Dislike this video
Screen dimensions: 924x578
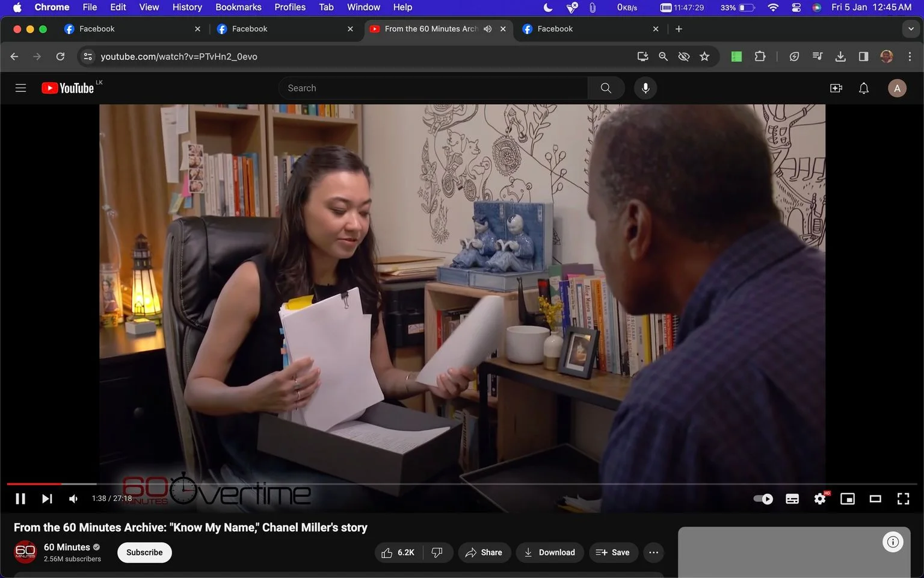click(437, 552)
